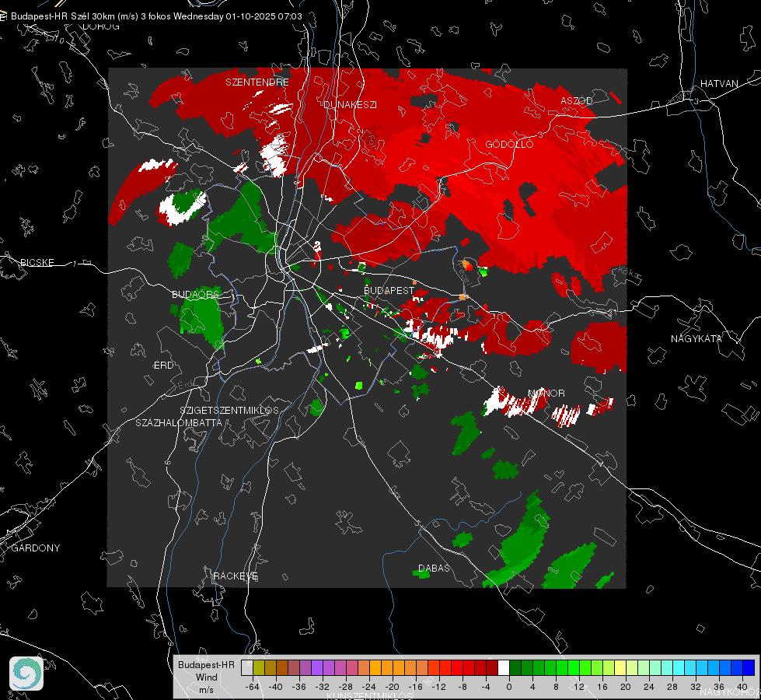The width and height of the screenshot is (761, 700).
Task: Click the 'BUDAPEST' city label
Action: (x=389, y=290)
